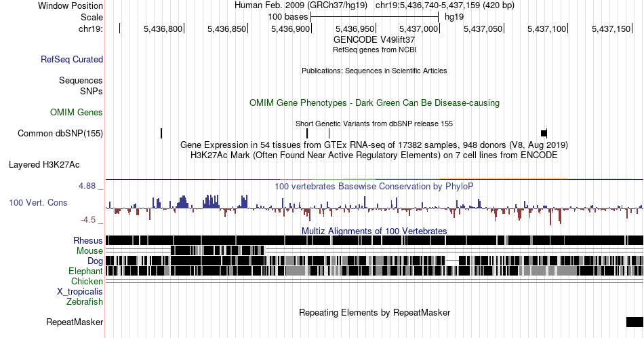The width and height of the screenshot is (644, 338).
Task: Click Short Genetic Variants from dbSNP title
Action: pos(374,124)
